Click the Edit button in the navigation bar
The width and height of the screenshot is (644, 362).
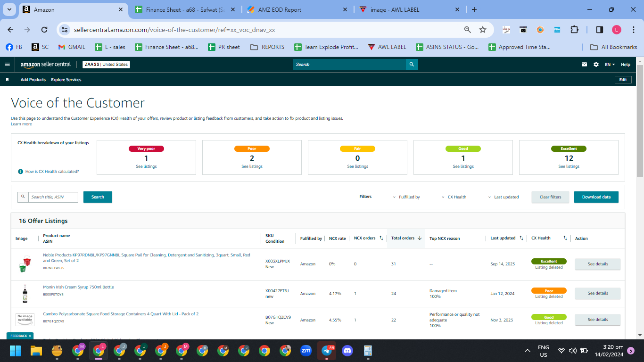point(623,80)
